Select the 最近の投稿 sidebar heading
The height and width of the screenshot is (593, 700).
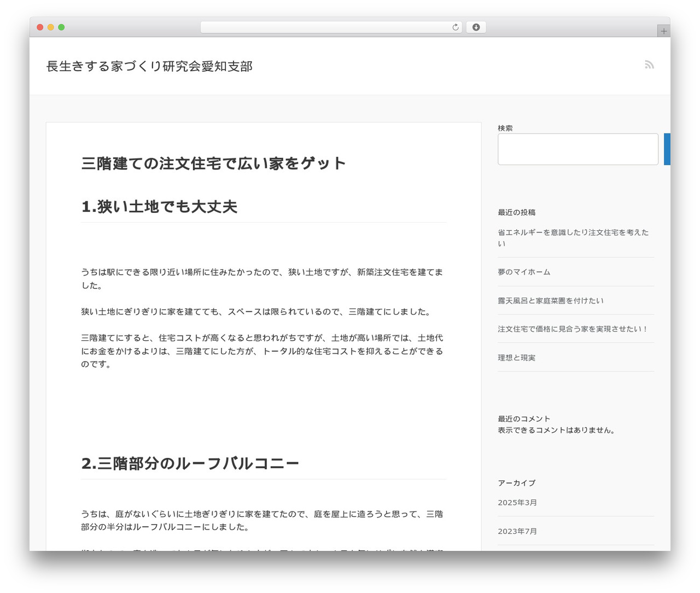[516, 212]
